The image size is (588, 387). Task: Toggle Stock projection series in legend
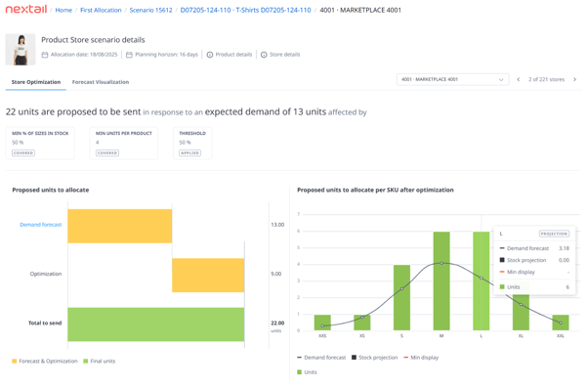click(375, 358)
